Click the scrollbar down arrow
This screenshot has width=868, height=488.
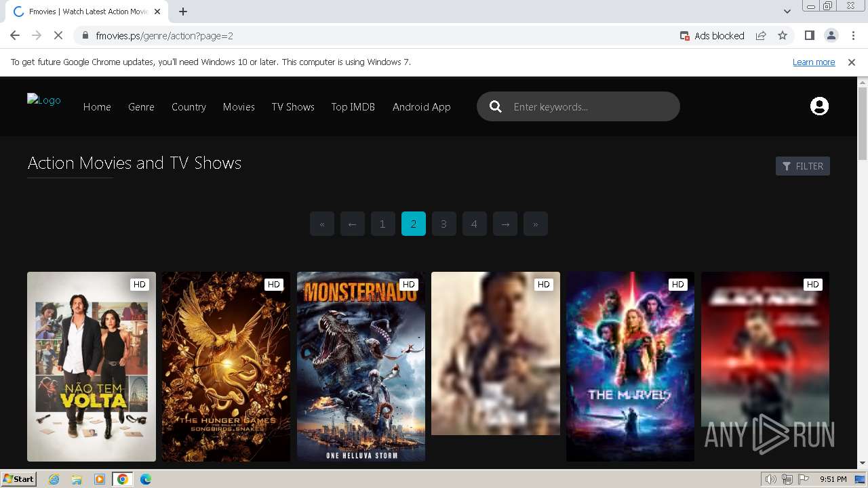click(863, 464)
